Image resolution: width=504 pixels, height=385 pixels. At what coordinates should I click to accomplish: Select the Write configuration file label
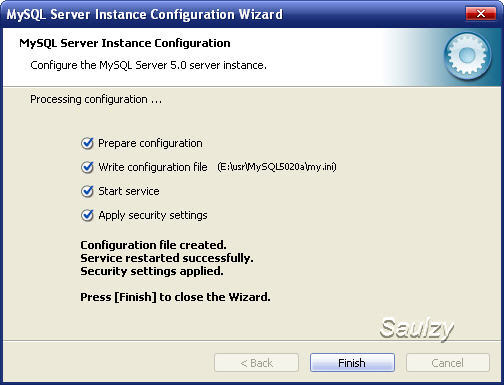point(153,167)
